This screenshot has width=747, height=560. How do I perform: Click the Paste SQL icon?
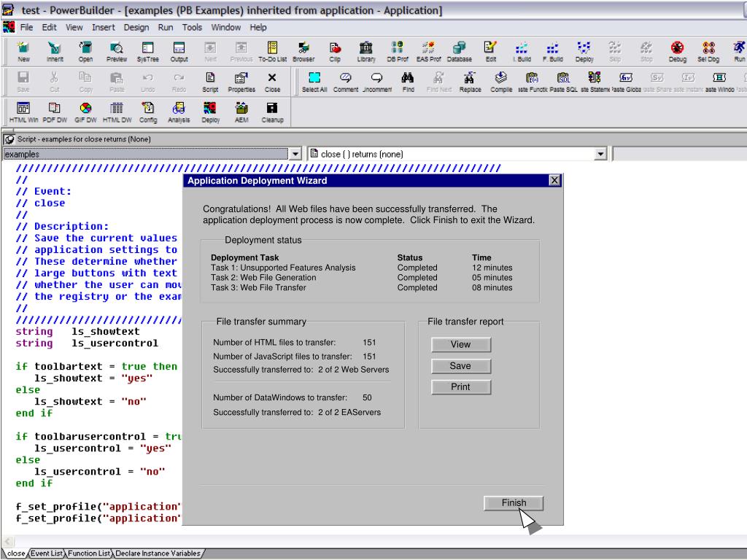pos(564,82)
